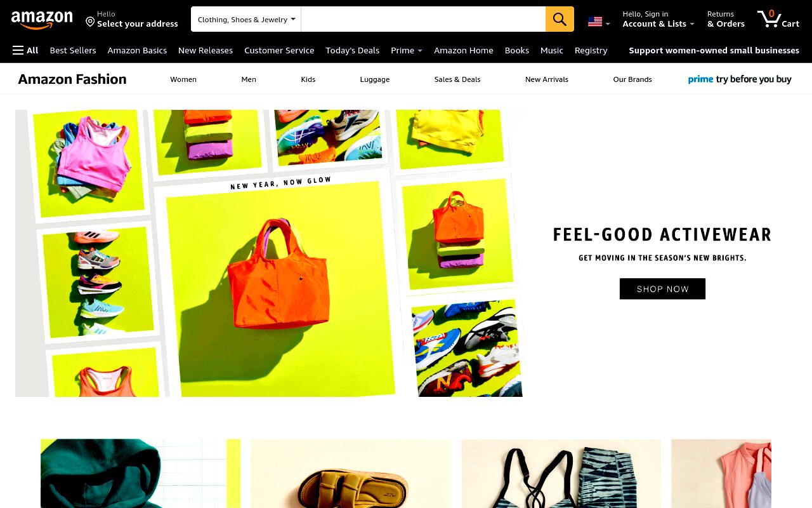The width and height of the screenshot is (812, 508).
Task: Click the prime try before you buy logo
Action: pos(740,79)
